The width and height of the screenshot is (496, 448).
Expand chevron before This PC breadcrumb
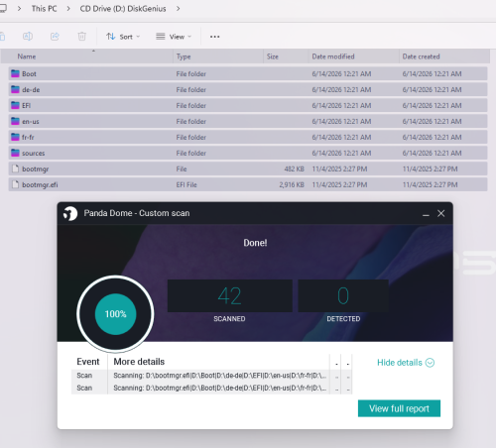click(19, 9)
